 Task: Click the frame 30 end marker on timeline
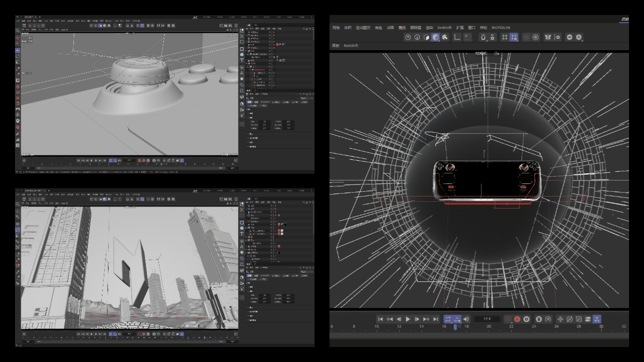(x=601, y=327)
